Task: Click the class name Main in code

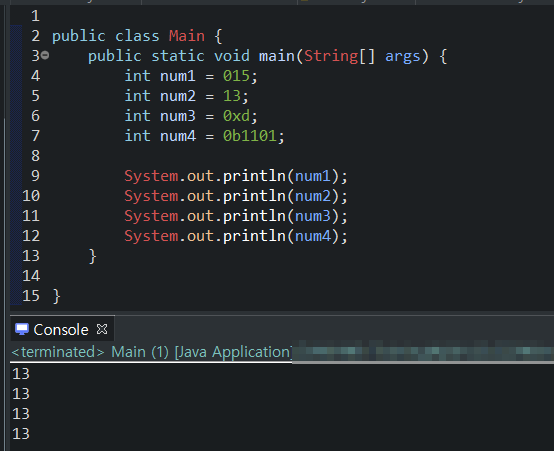Action: point(187,36)
